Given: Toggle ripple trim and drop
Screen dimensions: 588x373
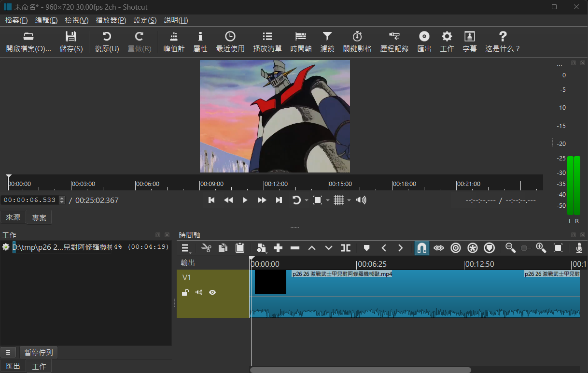Looking at the screenshot, I should 455,248.
